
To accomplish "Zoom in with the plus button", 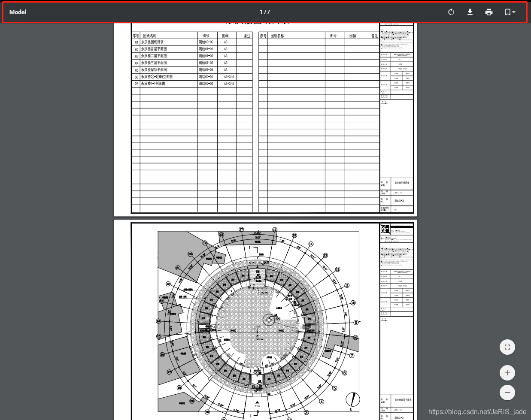I will pos(507,373).
